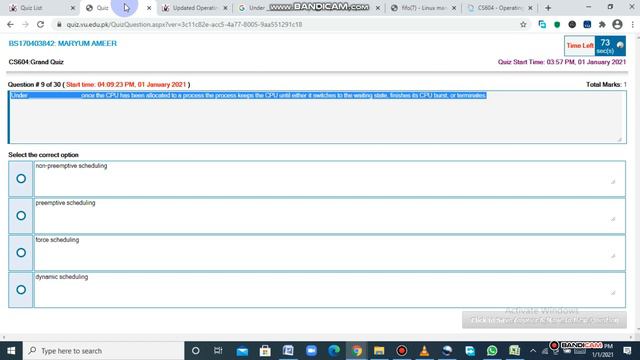Reload the quiz page
The height and width of the screenshot is (360, 640).
click(x=40, y=24)
